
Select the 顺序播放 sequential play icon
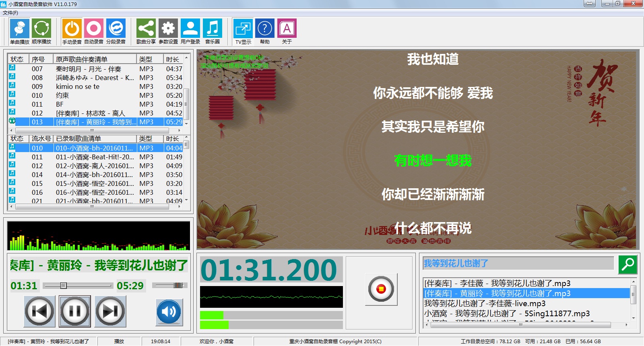pyautogui.click(x=41, y=29)
